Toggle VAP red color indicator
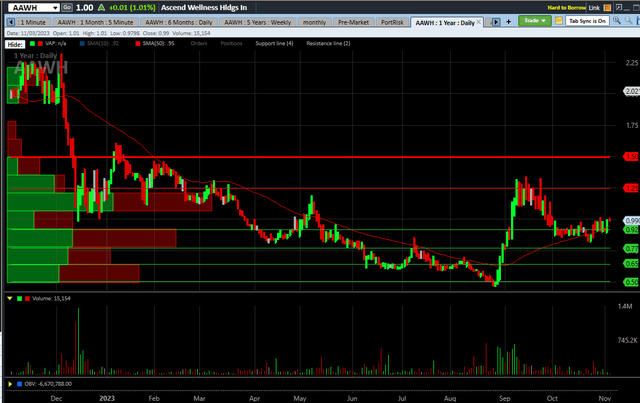640x403 pixels. coord(40,43)
